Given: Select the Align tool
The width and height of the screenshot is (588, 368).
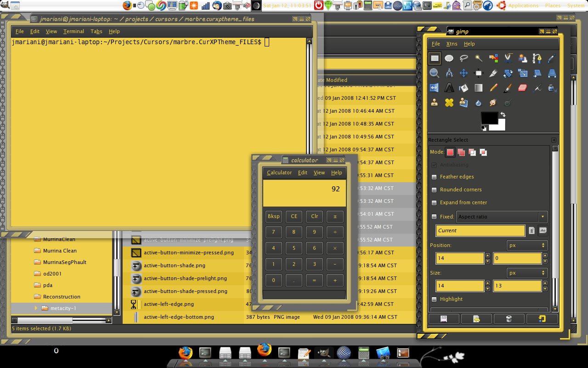Looking at the screenshot, I should tap(479, 73).
